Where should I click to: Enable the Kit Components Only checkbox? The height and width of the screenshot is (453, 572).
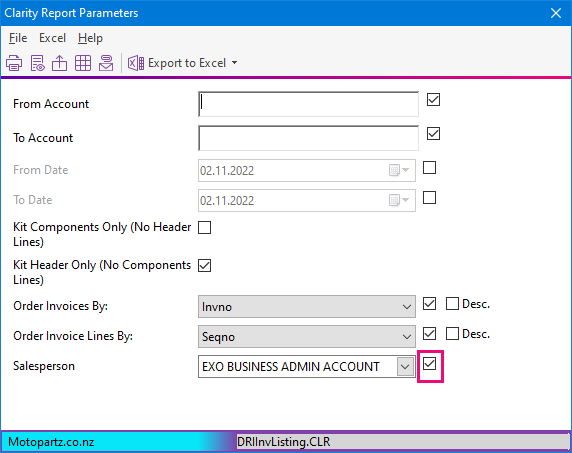[x=204, y=227]
